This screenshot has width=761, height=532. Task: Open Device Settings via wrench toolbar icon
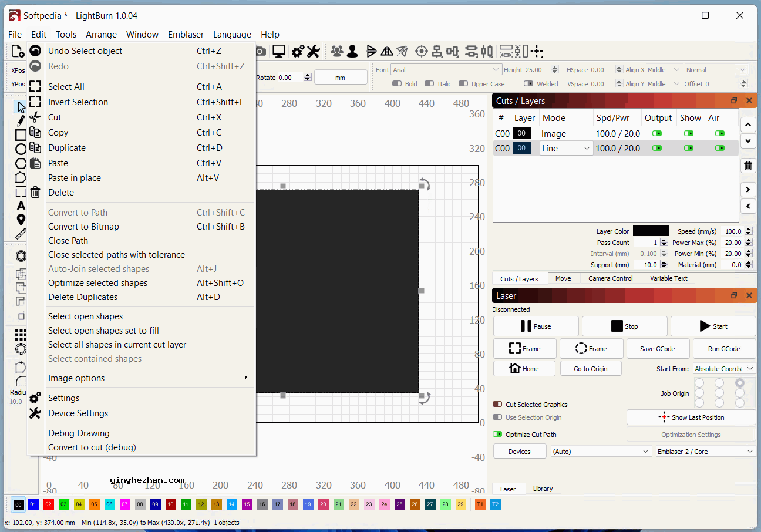(x=314, y=52)
